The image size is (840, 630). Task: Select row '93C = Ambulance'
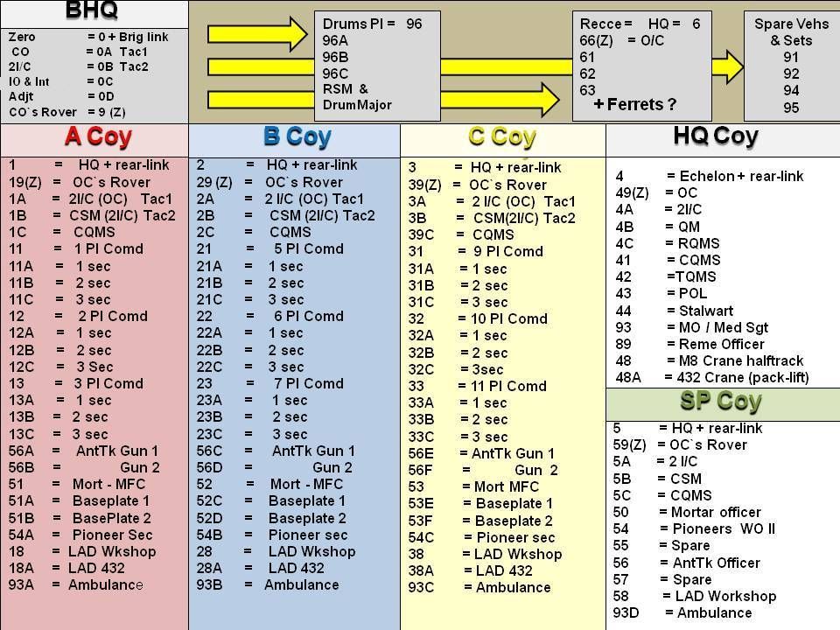click(479, 588)
